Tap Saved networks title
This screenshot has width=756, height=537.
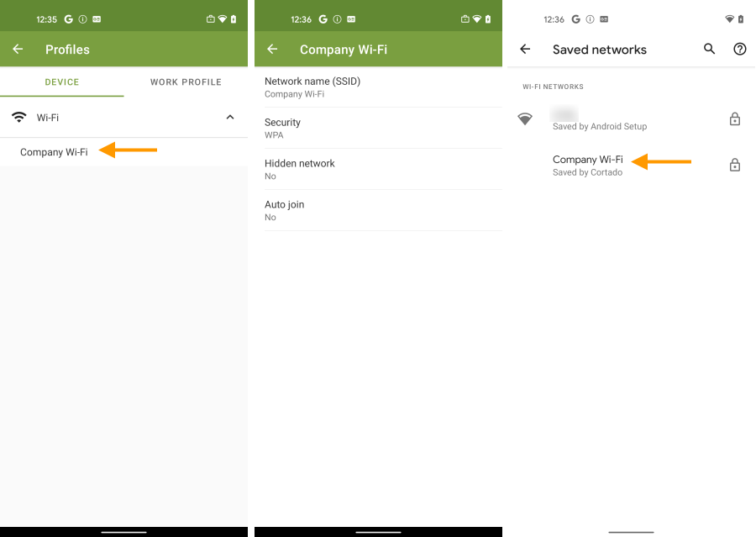click(599, 50)
